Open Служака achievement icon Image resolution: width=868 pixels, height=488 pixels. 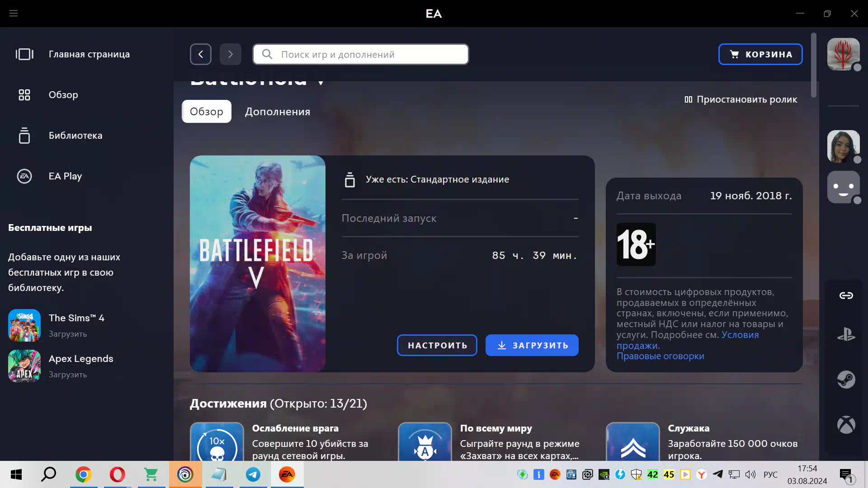tap(633, 442)
